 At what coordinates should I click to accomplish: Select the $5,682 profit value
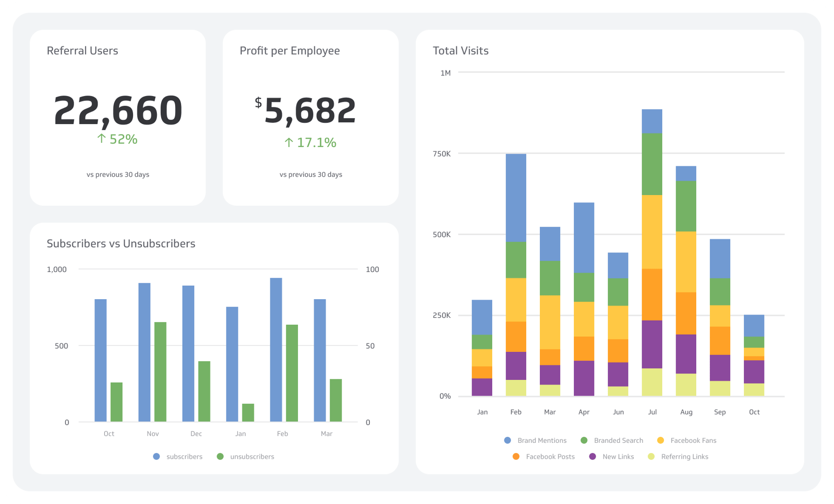tap(306, 111)
